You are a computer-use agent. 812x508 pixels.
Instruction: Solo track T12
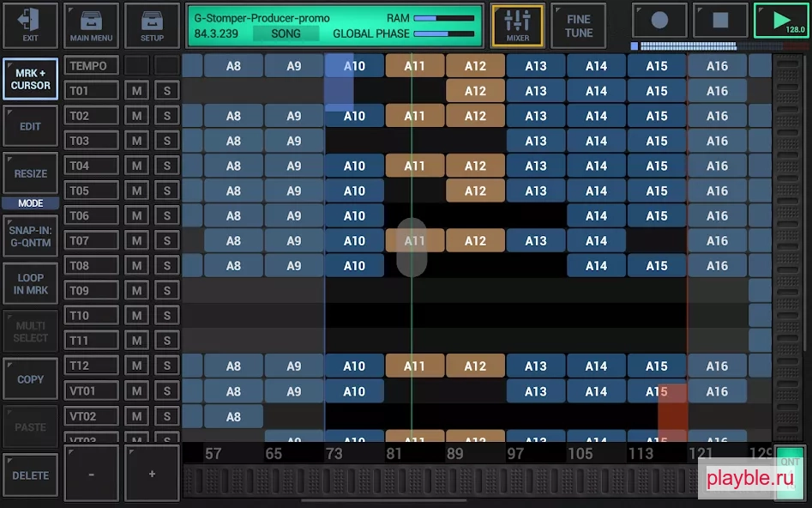[166, 366]
